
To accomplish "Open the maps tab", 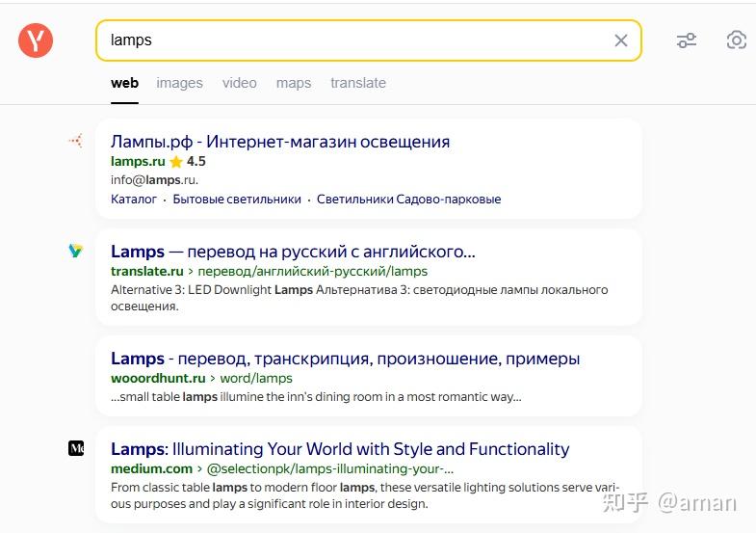I will pyautogui.click(x=293, y=83).
